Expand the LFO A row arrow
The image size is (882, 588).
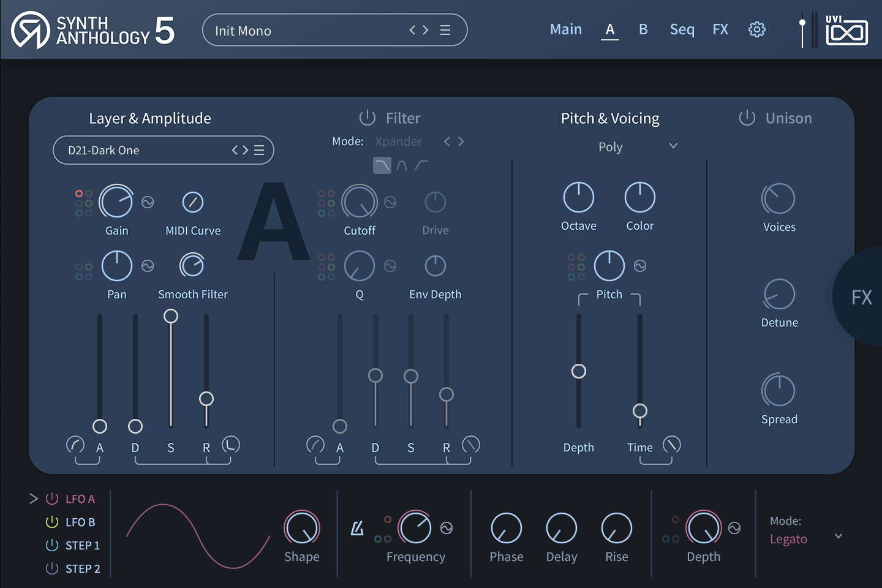(34, 499)
